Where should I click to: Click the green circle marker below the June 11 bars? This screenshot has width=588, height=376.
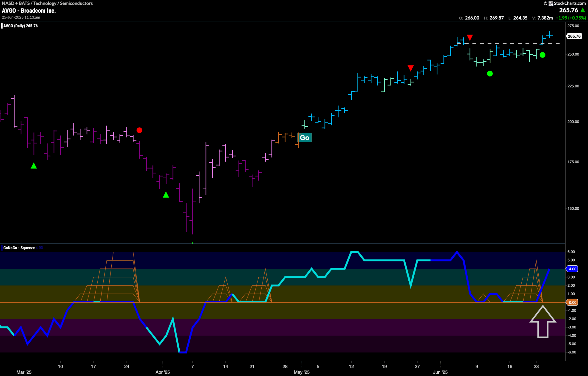[490, 74]
